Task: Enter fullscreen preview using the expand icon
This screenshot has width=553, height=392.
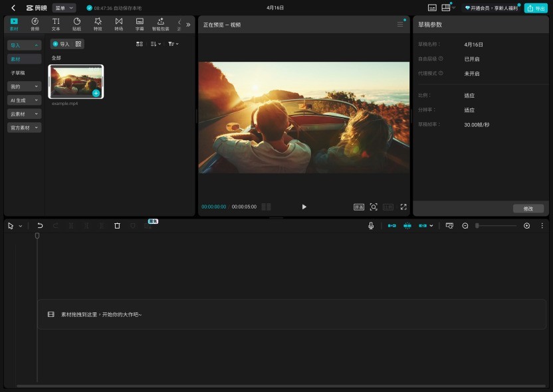Action: (x=403, y=207)
